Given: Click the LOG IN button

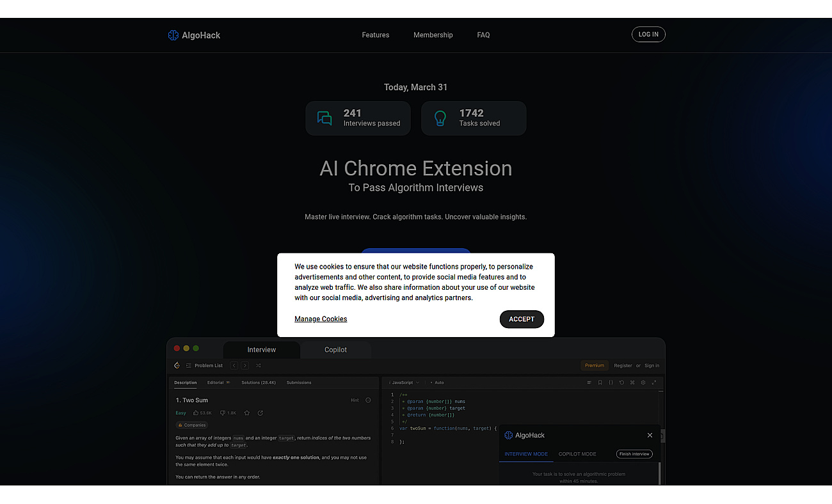Looking at the screenshot, I should [648, 35].
